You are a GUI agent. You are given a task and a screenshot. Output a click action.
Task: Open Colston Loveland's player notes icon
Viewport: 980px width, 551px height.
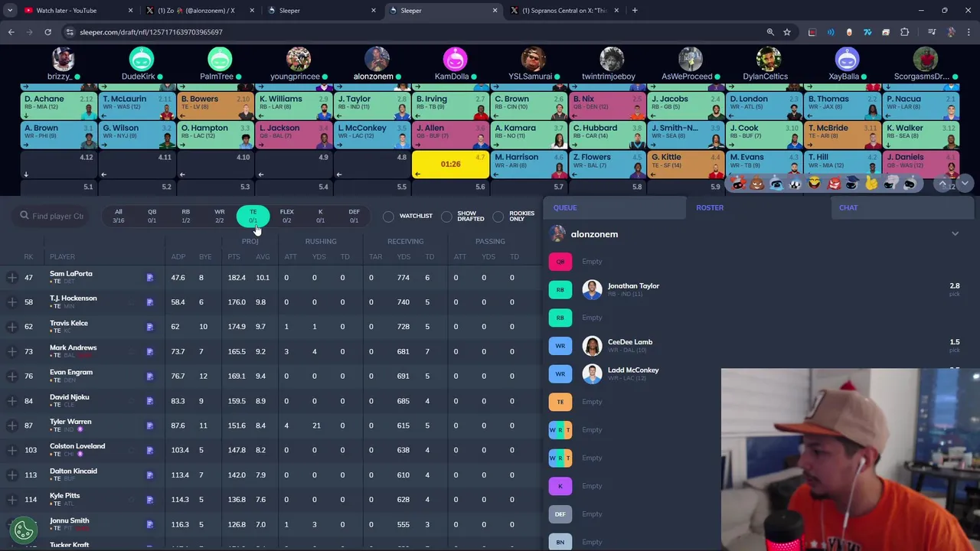150,450
